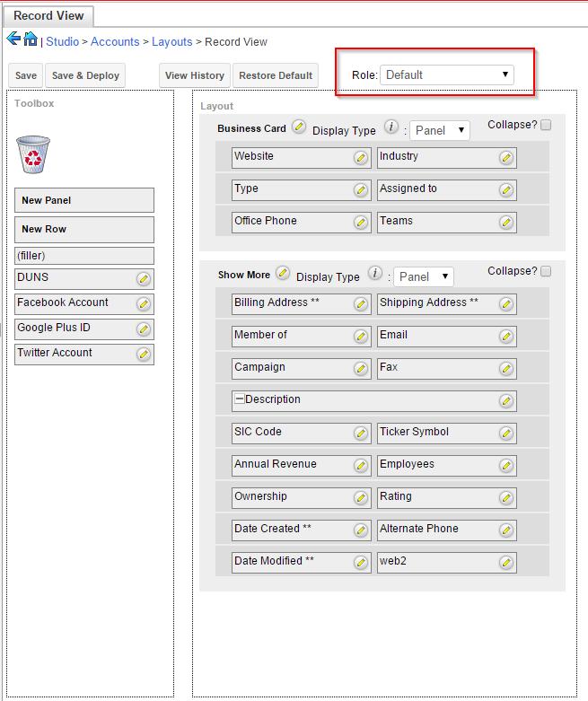Edit the Assigned to field pencil icon
The image size is (588, 701).
(506, 190)
